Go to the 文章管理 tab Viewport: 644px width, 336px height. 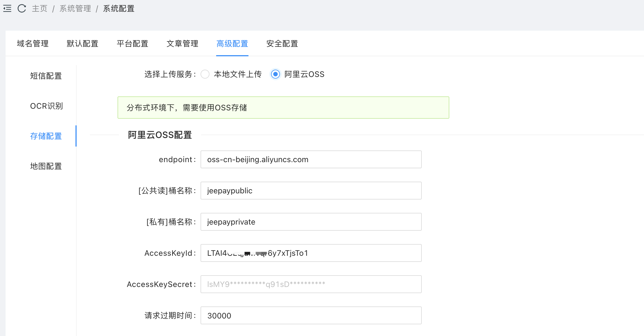[182, 44]
